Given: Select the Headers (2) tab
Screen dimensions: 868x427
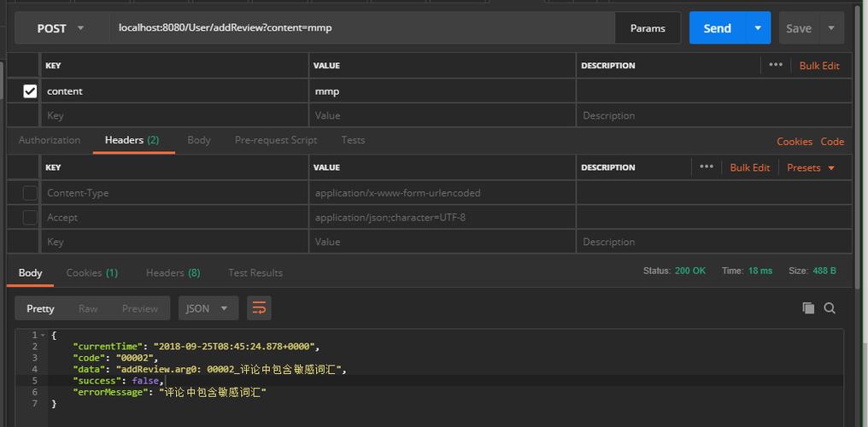Looking at the screenshot, I should click(132, 140).
